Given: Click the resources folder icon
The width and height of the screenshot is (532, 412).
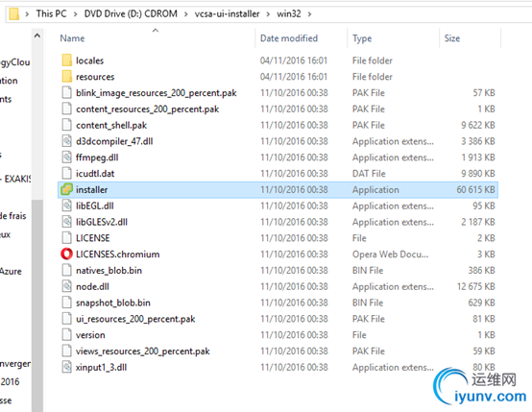Looking at the screenshot, I should [67, 77].
